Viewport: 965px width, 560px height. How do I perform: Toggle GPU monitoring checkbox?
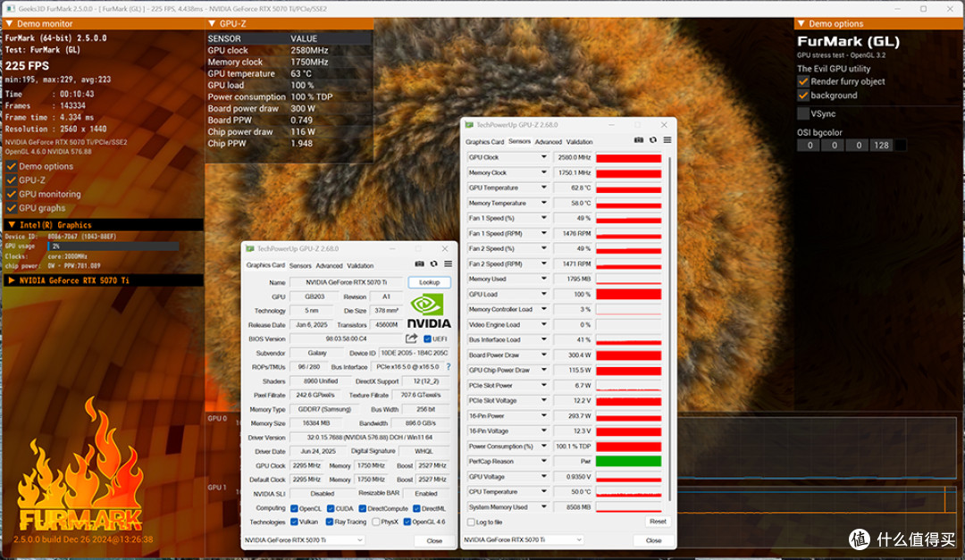click(x=11, y=194)
